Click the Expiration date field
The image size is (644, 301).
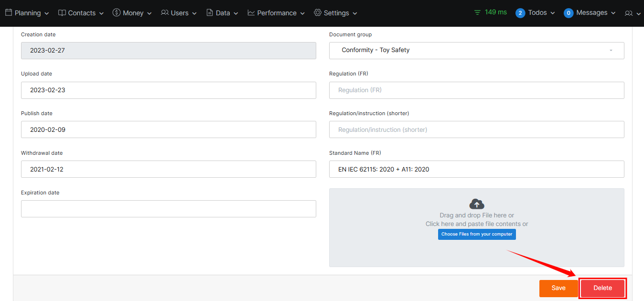coord(168,209)
